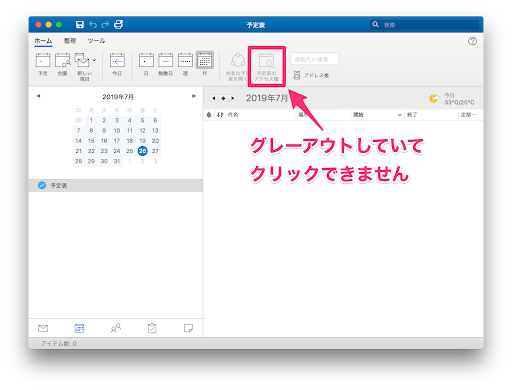Switch to the 整理 tab

[x=70, y=41]
